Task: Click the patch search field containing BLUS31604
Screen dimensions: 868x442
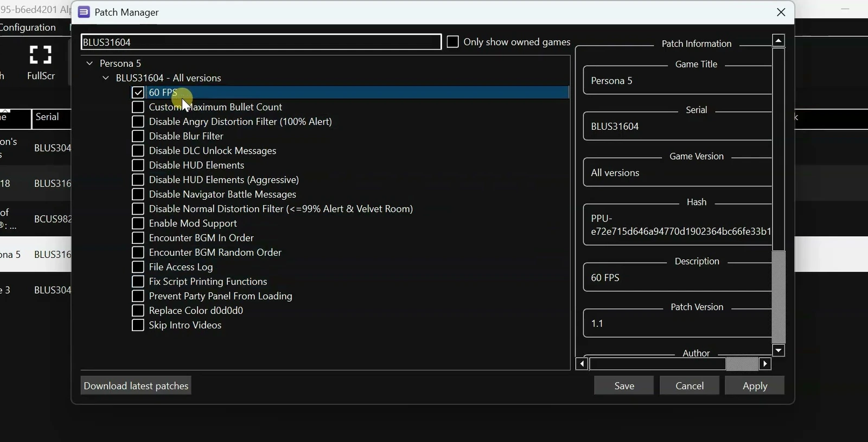Action: 260,42
